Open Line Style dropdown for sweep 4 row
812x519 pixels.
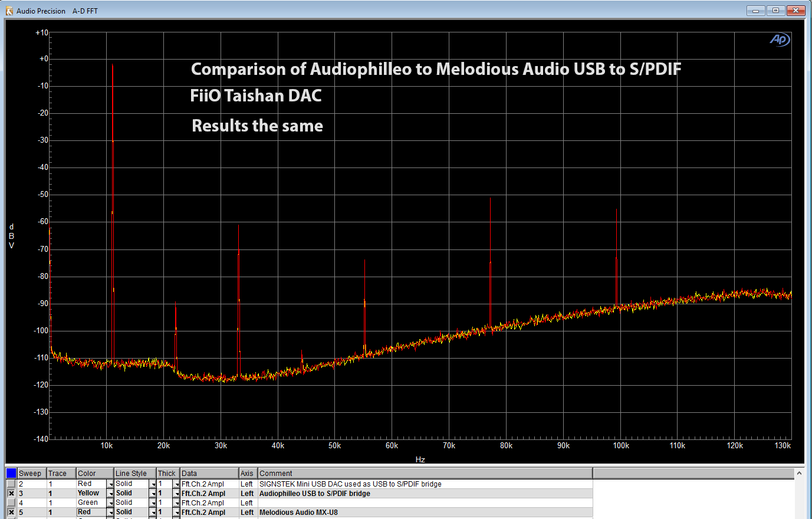point(153,502)
